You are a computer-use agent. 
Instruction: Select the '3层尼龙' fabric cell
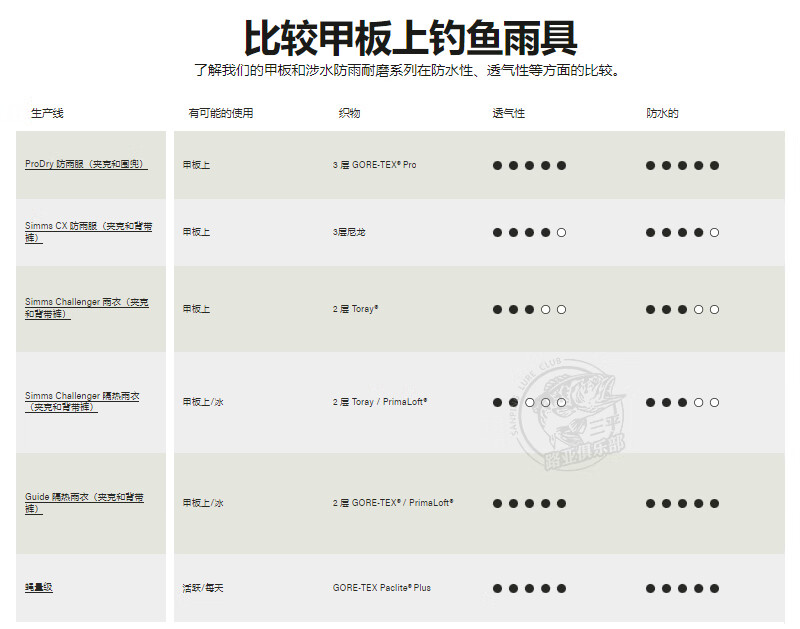(349, 232)
